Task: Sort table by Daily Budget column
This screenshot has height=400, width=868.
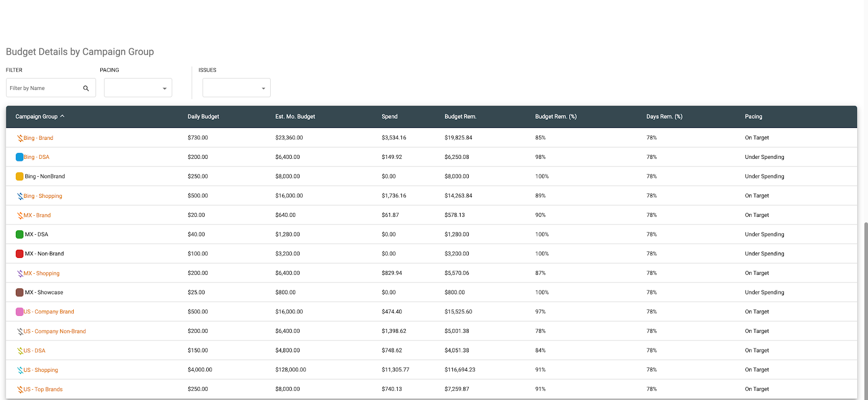Action: [203, 117]
